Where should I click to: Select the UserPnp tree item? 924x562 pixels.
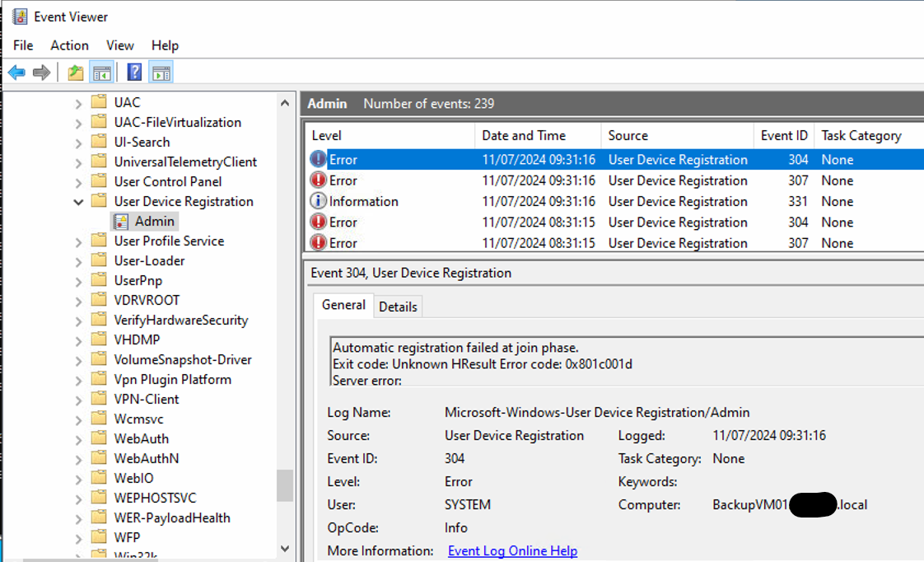click(x=138, y=281)
